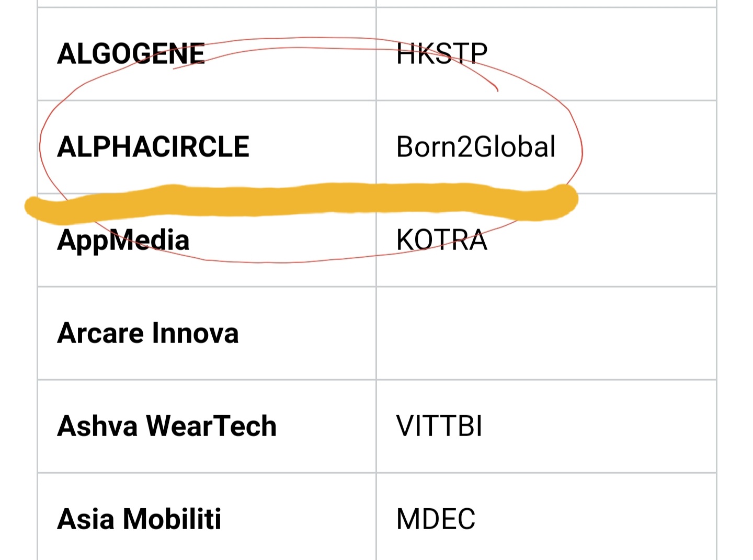Screen dimensions: 753x560
Task: Click the word Asia
Action: [86, 519]
